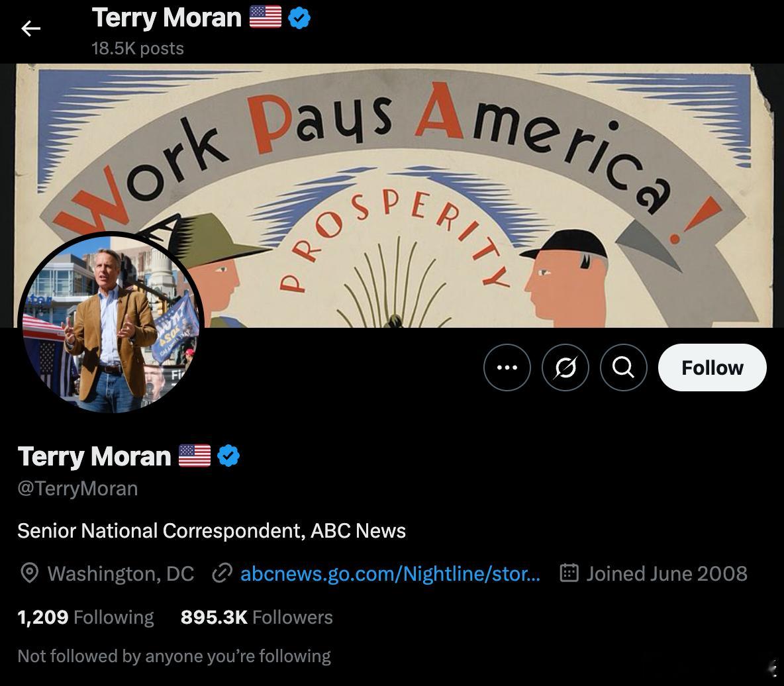784x686 pixels.
Task: Click the location pin icon
Action: [30, 573]
